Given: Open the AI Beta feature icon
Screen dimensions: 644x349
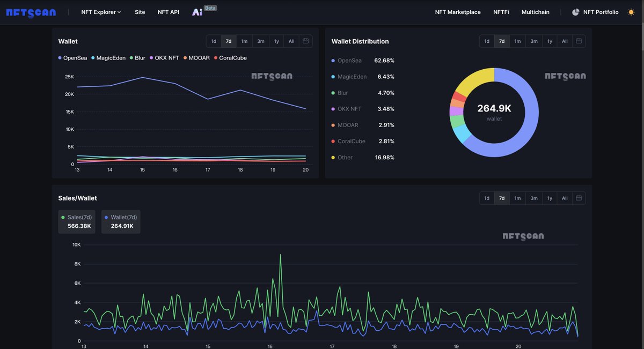Looking at the screenshot, I should 197,12.
